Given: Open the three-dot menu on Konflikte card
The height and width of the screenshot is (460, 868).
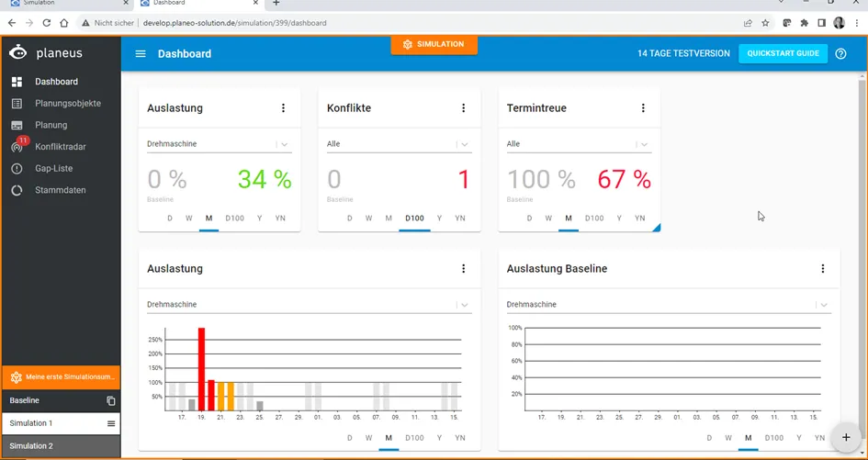Looking at the screenshot, I should click(463, 108).
